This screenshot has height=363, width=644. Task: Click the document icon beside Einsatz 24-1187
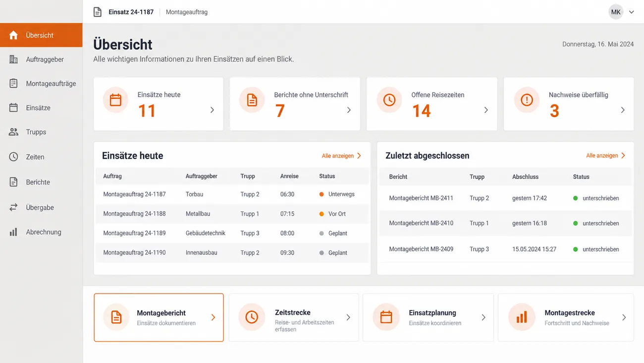tap(98, 12)
